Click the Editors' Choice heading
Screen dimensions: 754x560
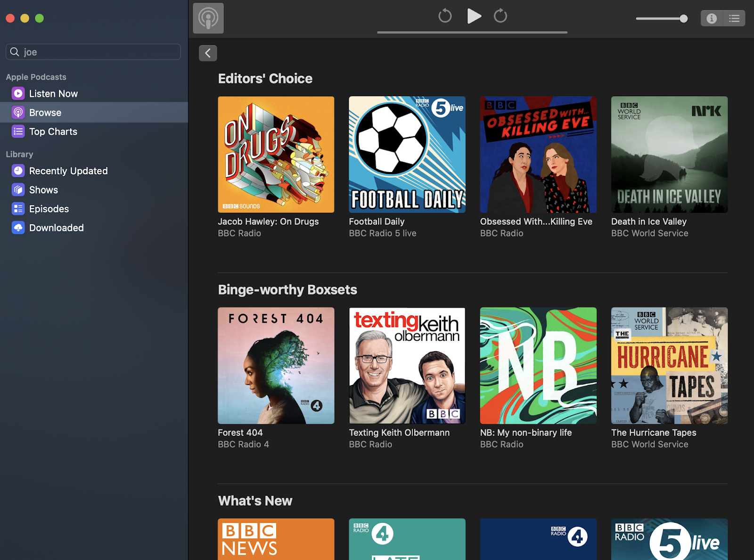[x=265, y=79]
